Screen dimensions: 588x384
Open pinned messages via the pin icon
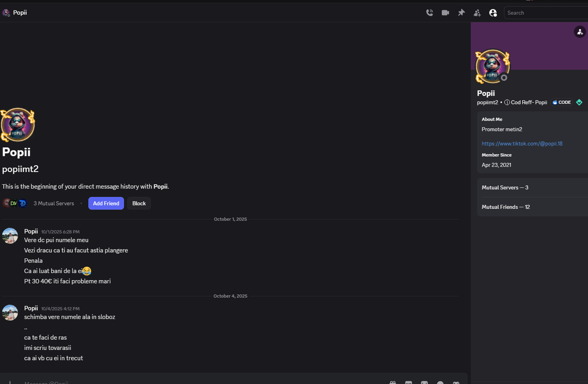461,13
